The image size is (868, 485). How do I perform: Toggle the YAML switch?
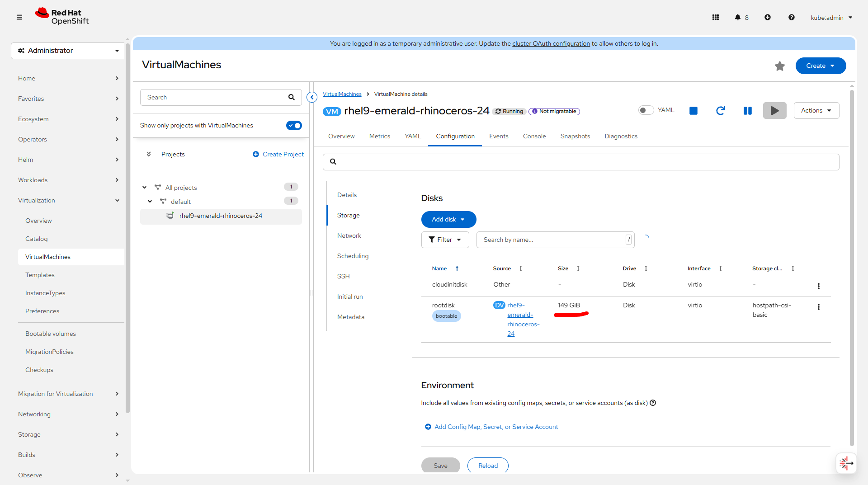[x=646, y=110]
